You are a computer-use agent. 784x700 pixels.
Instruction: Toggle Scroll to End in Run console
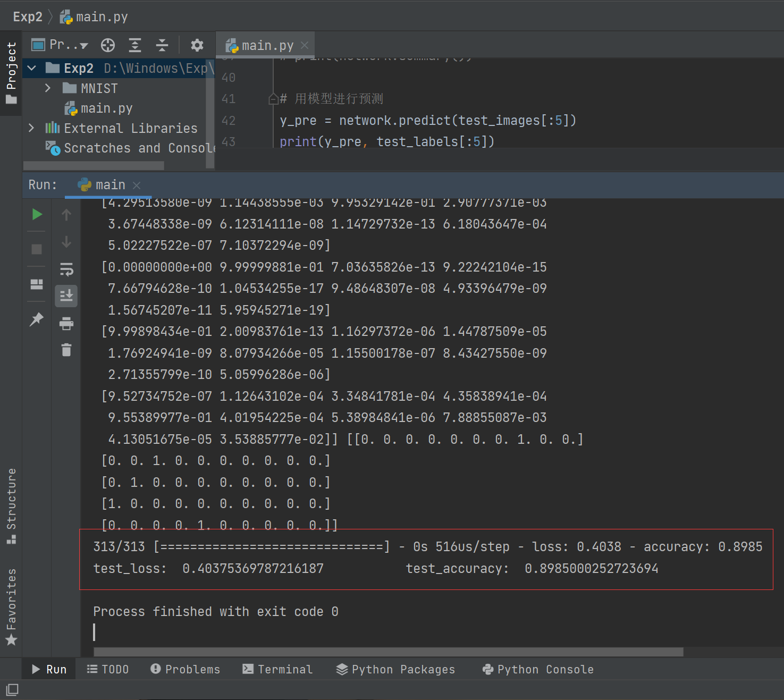(66, 296)
